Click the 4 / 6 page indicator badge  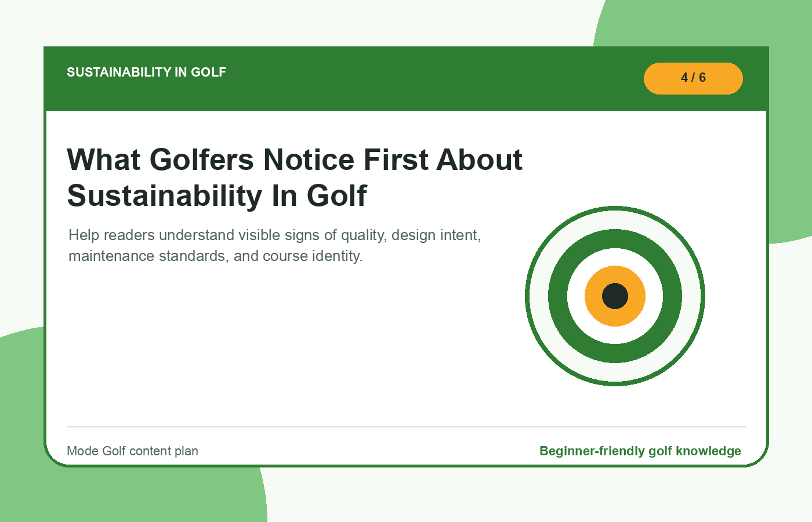tap(693, 78)
